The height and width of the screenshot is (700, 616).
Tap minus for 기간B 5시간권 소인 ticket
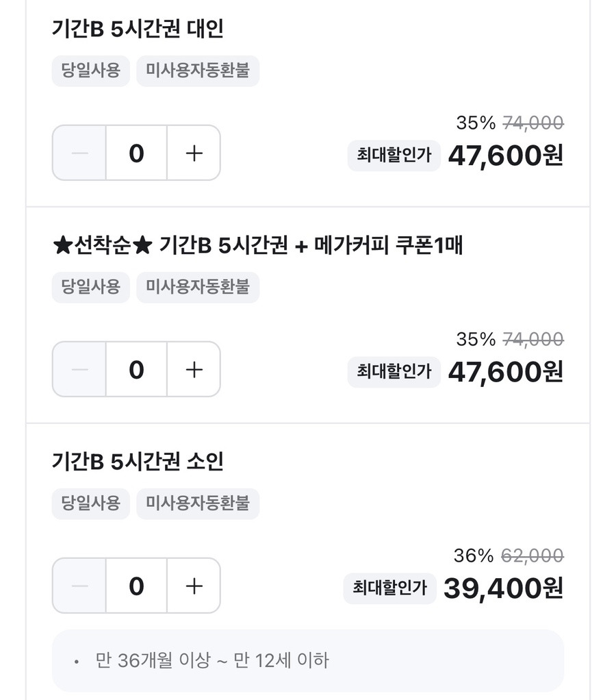pos(79,586)
